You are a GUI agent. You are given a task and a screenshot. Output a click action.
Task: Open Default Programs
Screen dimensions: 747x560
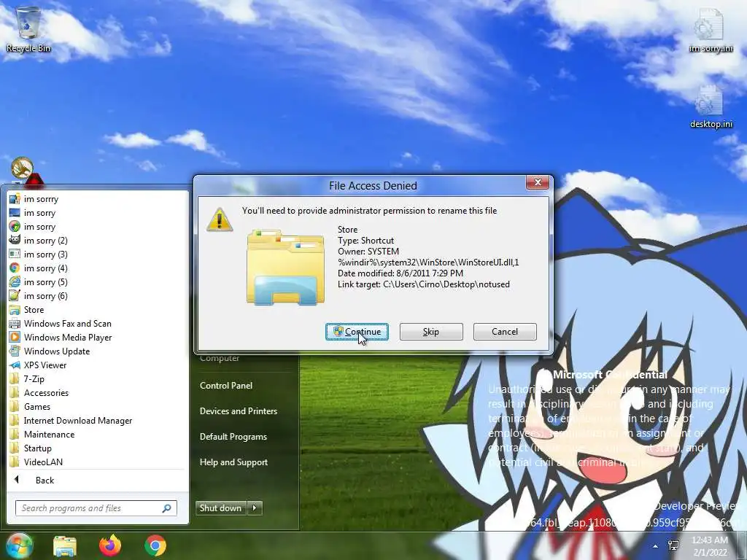click(233, 437)
